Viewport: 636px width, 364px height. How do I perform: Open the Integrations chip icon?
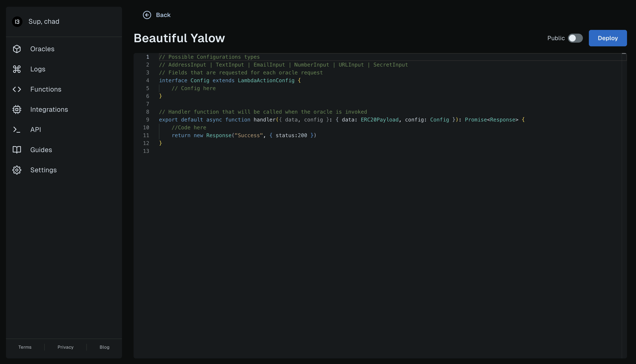[17, 109]
